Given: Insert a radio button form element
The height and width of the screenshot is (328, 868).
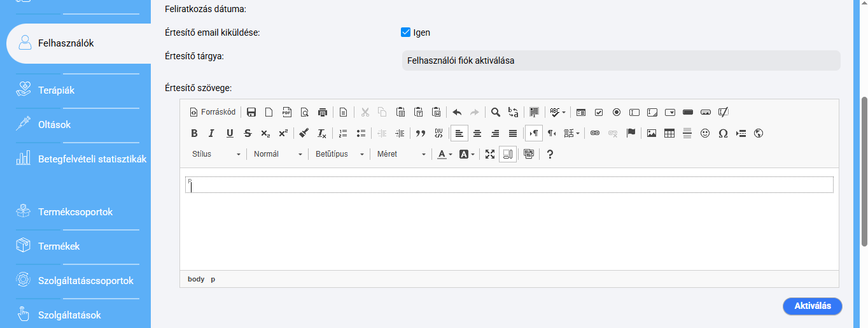Looking at the screenshot, I should pos(617,112).
